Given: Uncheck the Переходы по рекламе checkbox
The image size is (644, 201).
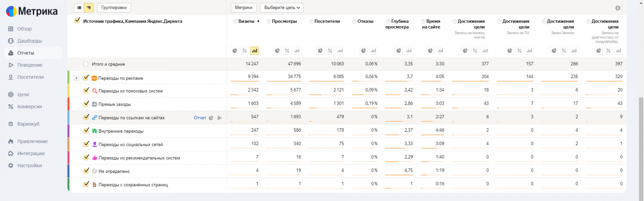Looking at the screenshot, I should pos(86,78).
